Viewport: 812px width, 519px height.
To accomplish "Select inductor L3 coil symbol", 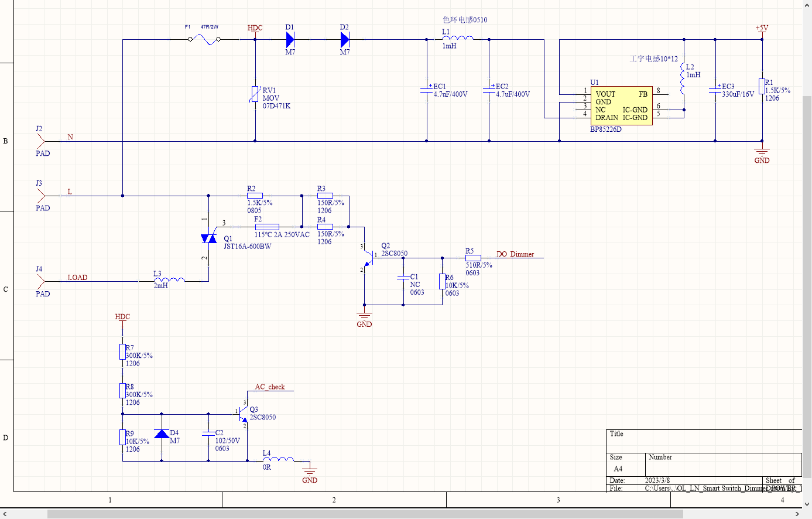I will 169,280.
